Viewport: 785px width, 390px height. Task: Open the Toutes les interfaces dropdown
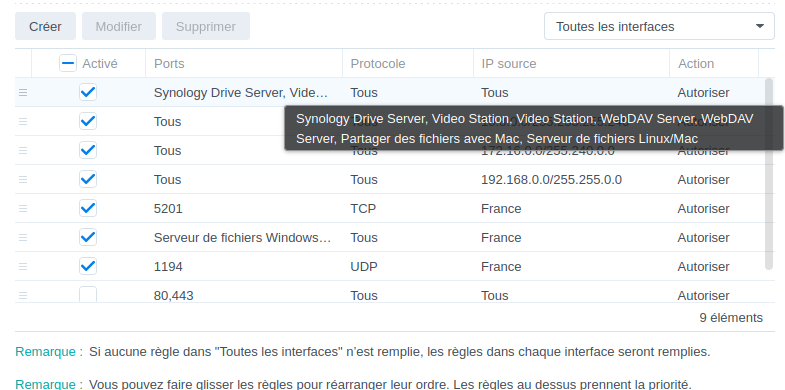(659, 26)
